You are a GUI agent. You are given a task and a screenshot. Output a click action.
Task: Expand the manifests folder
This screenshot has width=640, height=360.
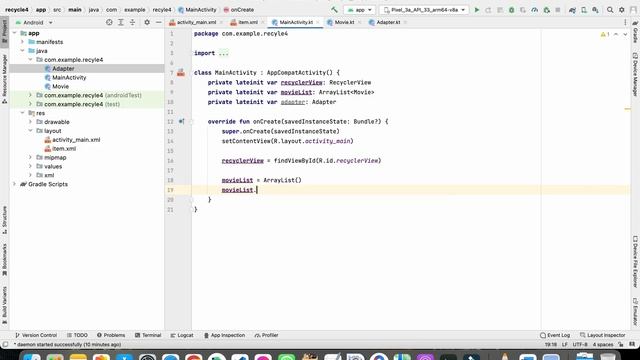[22, 42]
